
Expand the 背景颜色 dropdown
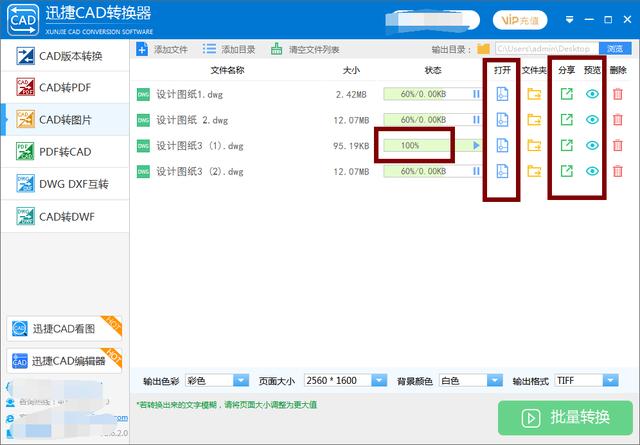(495, 380)
